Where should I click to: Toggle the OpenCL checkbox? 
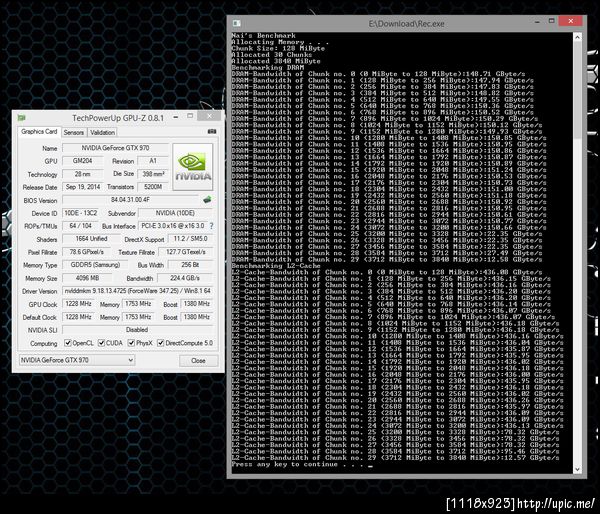pos(68,343)
